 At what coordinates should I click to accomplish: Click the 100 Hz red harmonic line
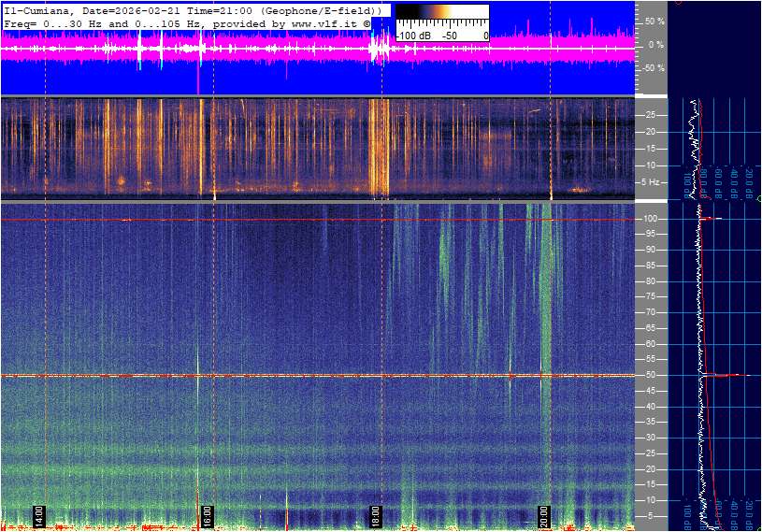coord(280,220)
